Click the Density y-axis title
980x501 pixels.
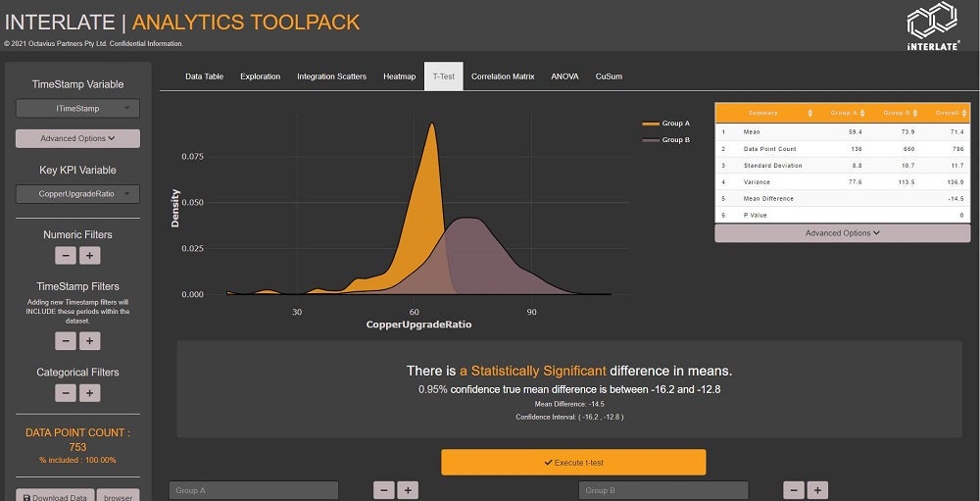click(x=175, y=208)
